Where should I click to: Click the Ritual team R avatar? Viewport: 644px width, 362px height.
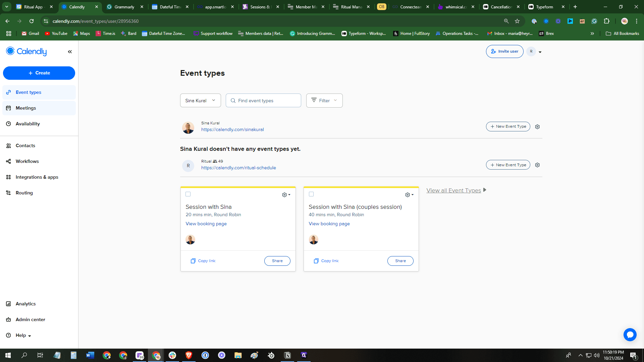click(188, 166)
